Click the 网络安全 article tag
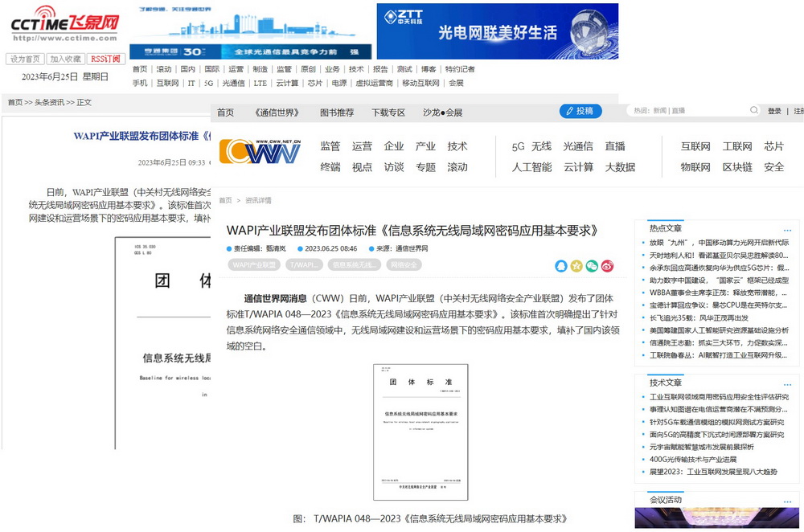 404,265
